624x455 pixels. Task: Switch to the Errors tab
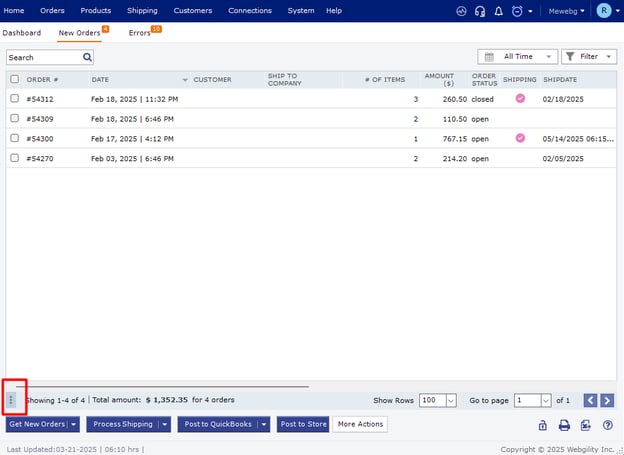(x=139, y=33)
